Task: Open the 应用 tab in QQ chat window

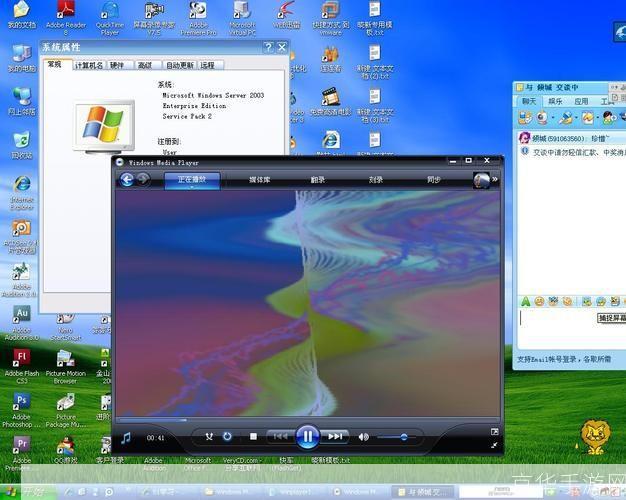Action: (x=581, y=101)
